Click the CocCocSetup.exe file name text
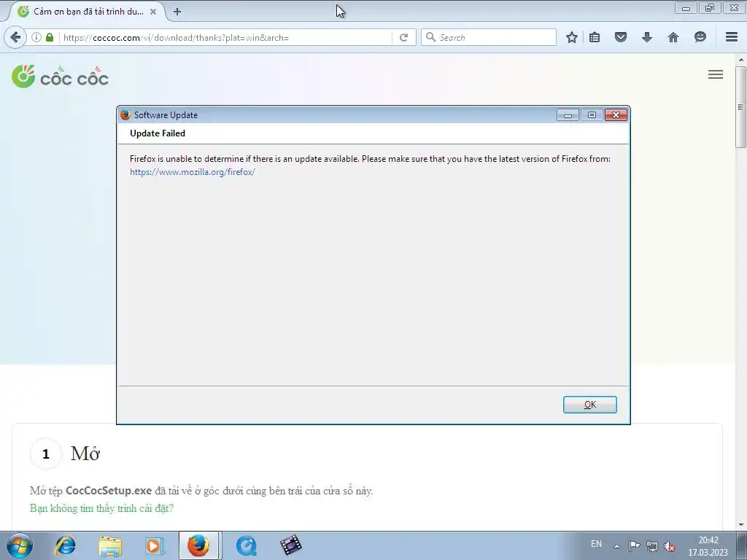Screen dimensions: 747x560 [109, 491]
